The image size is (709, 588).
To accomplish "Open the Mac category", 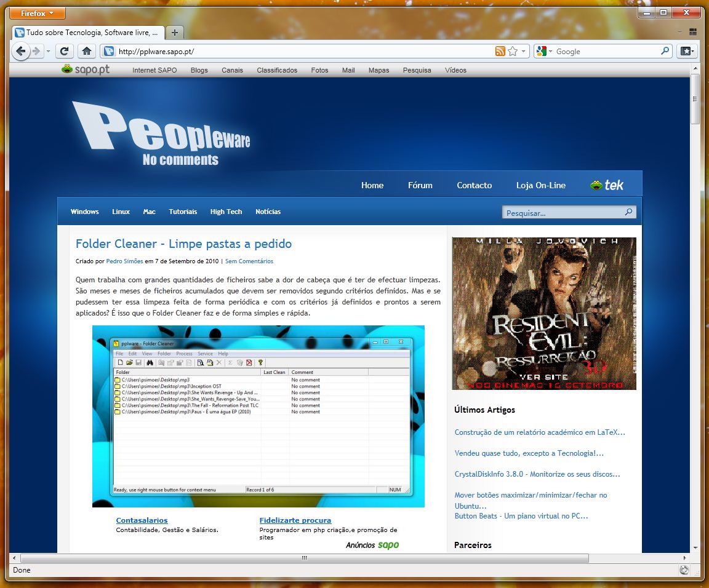I will 149,212.
